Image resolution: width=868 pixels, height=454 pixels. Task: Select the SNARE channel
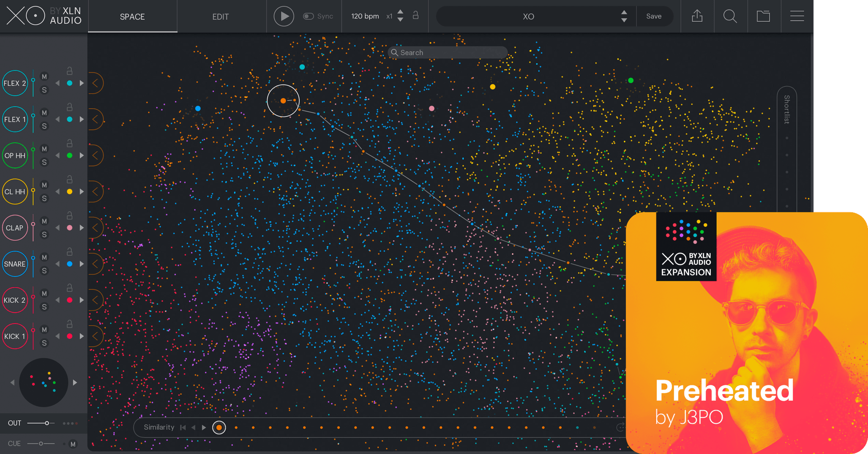tap(15, 264)
